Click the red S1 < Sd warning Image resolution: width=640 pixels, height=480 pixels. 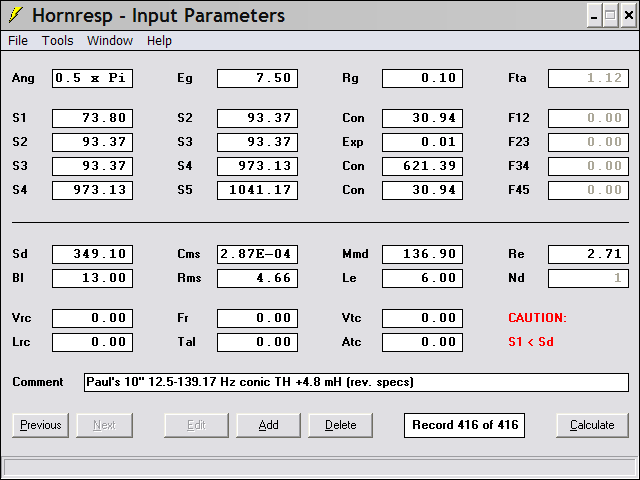(x=531, y=342)
